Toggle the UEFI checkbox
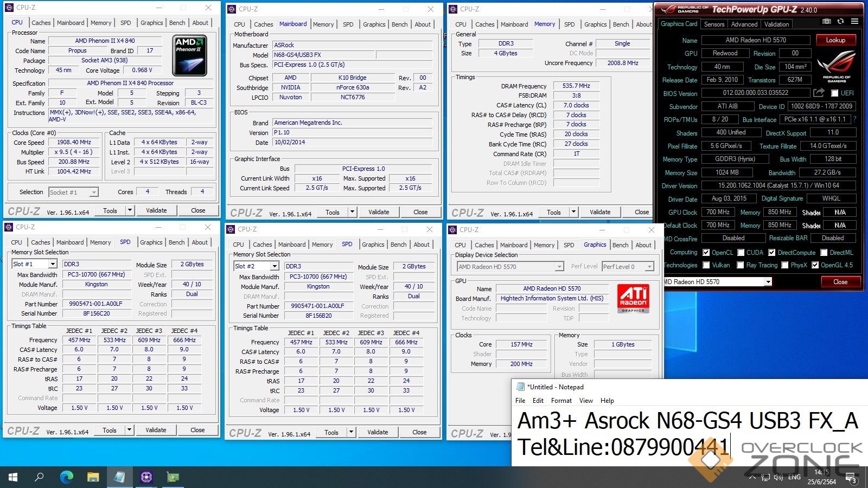 (834, 93)
